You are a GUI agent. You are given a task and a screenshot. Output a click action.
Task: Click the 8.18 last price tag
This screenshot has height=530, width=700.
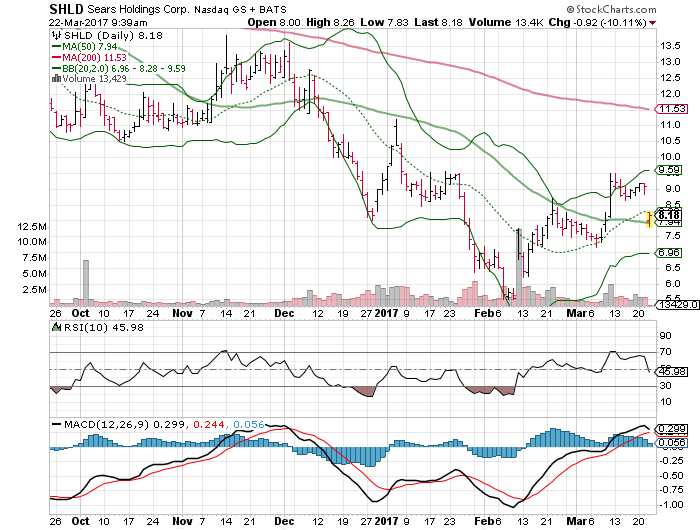[x=668, y=215]
